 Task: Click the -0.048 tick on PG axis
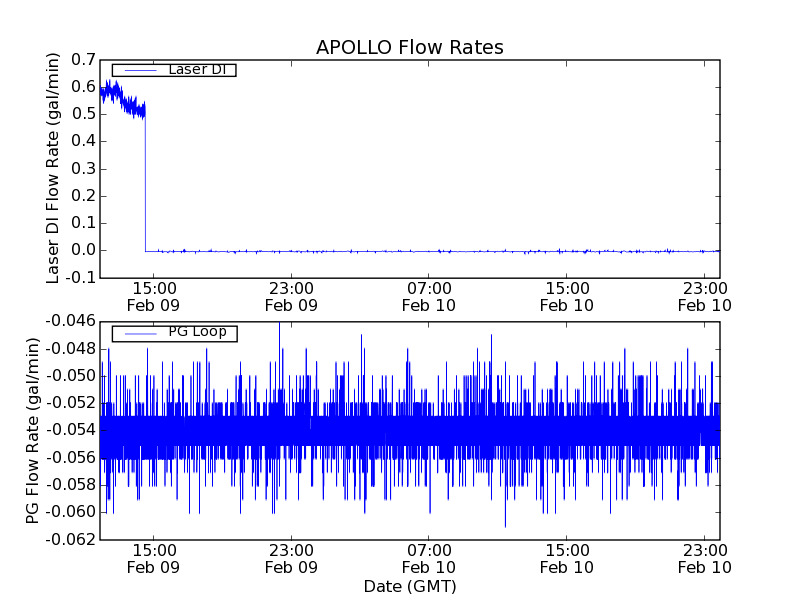coord(71,349)
